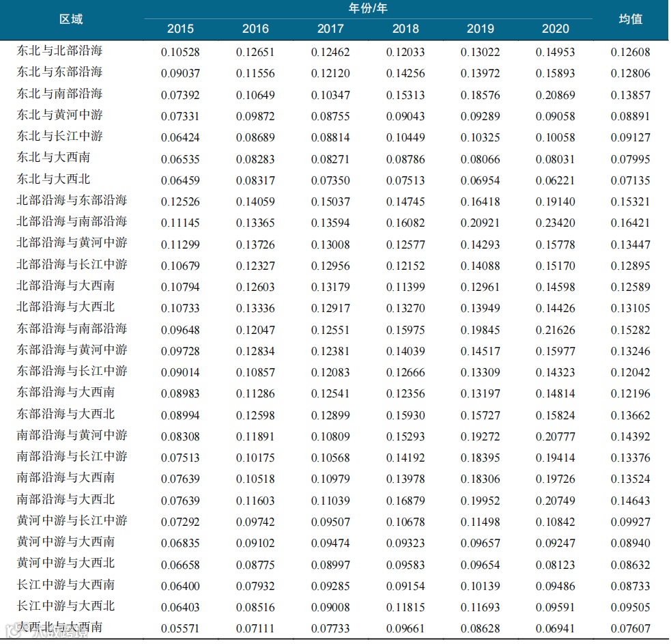This screenshot has width=671, height=644.
Task: Select the 2017 column header
Action: click(x=330, y=29)
